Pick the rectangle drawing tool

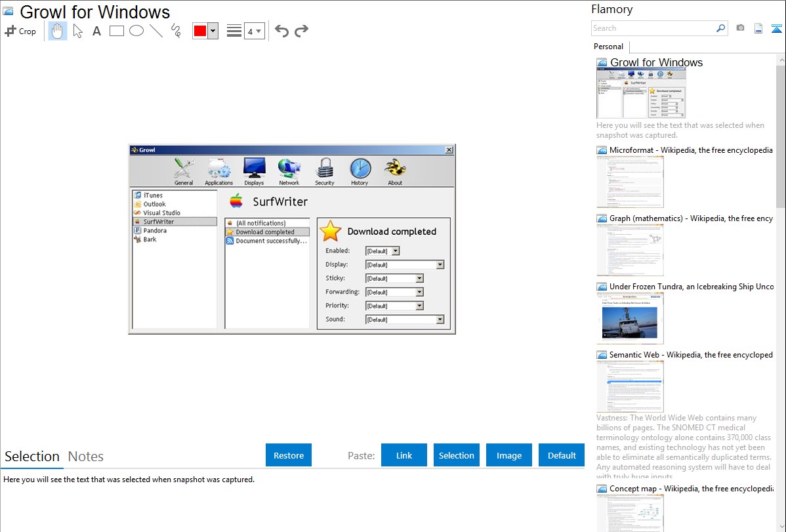(116, 31)
